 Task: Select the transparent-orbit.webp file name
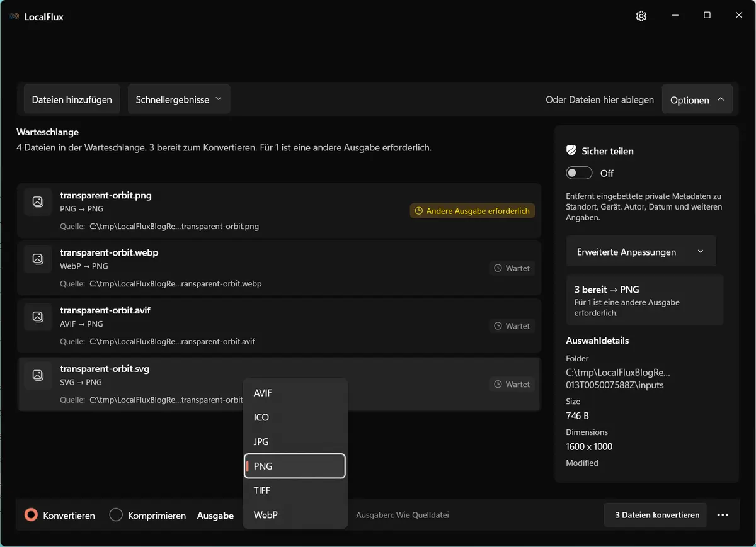tap(109, 252)
